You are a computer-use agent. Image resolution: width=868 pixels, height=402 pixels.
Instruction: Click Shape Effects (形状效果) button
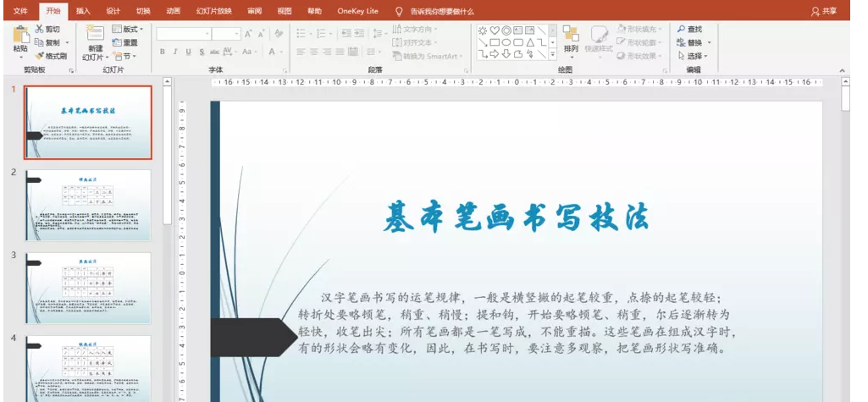639,56
